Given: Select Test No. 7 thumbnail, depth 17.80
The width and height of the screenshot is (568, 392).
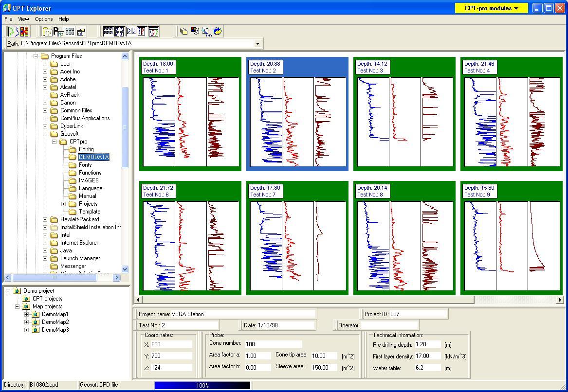Looking at the screenshot, I should (x=297, y=238).
